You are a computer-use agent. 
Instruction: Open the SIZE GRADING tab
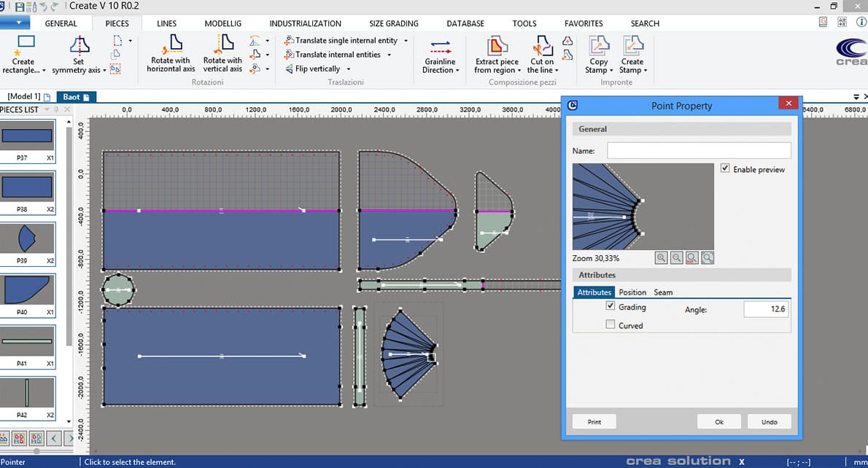pos(393,23)
